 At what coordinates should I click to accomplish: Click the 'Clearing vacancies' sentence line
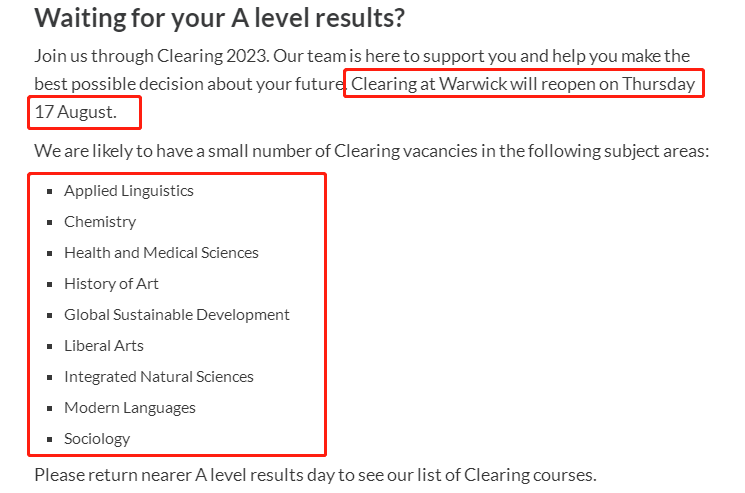point(372,151)
